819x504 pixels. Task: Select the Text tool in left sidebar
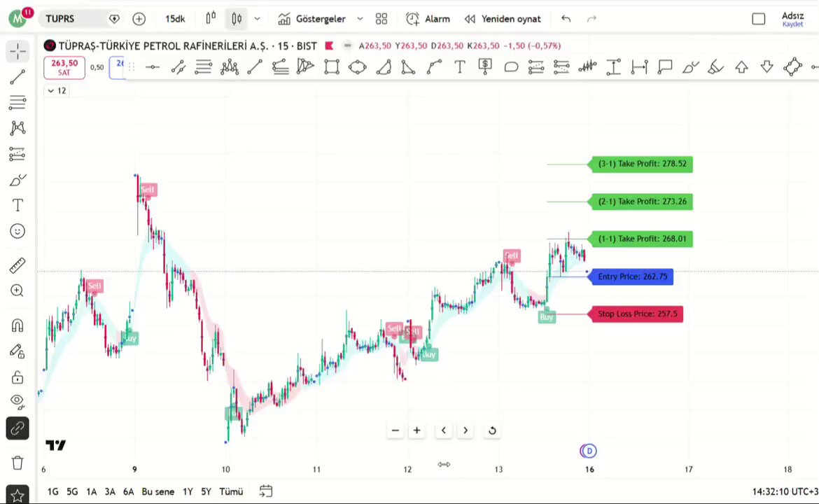(17, 205)
